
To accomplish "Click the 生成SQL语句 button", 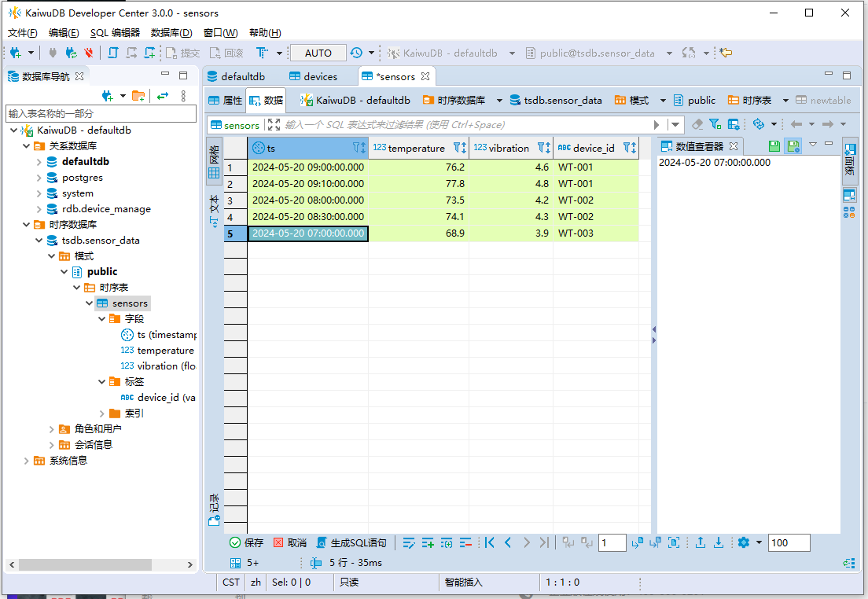I will 351,542.
